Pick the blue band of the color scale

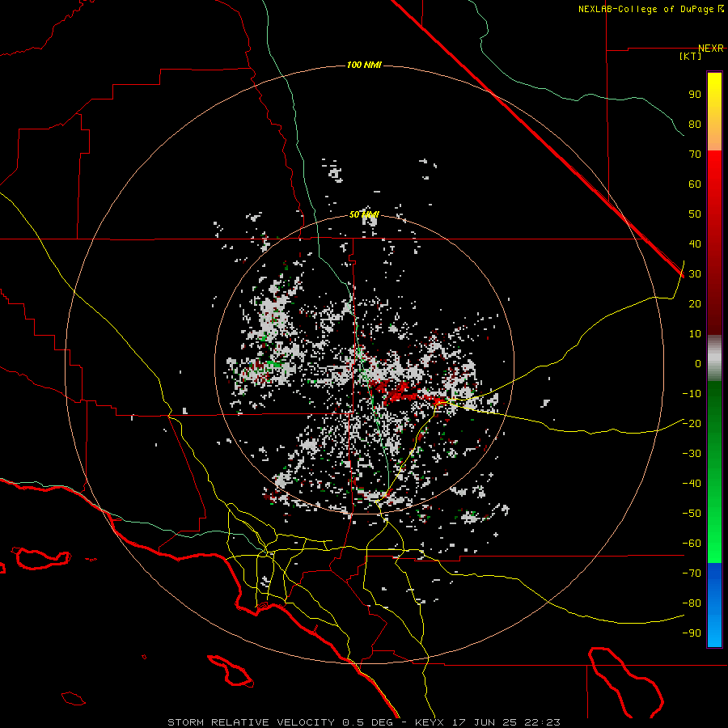click(714, 605)
